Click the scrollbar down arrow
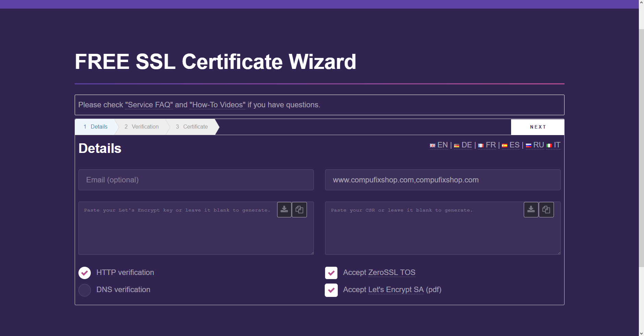Viewport: 644px width, 336px height. pyautogui.click(x=641, y=333)
